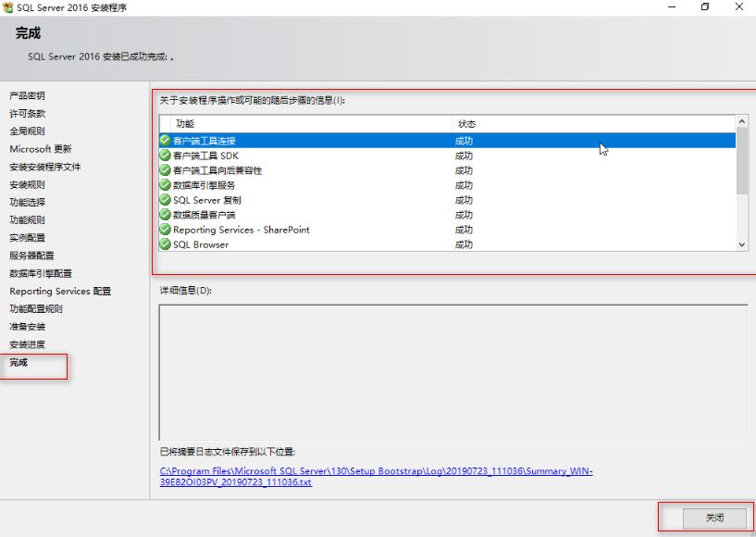756x537 pixels.
Task: Click the 服务器配置 step
Action: (31, 256)
